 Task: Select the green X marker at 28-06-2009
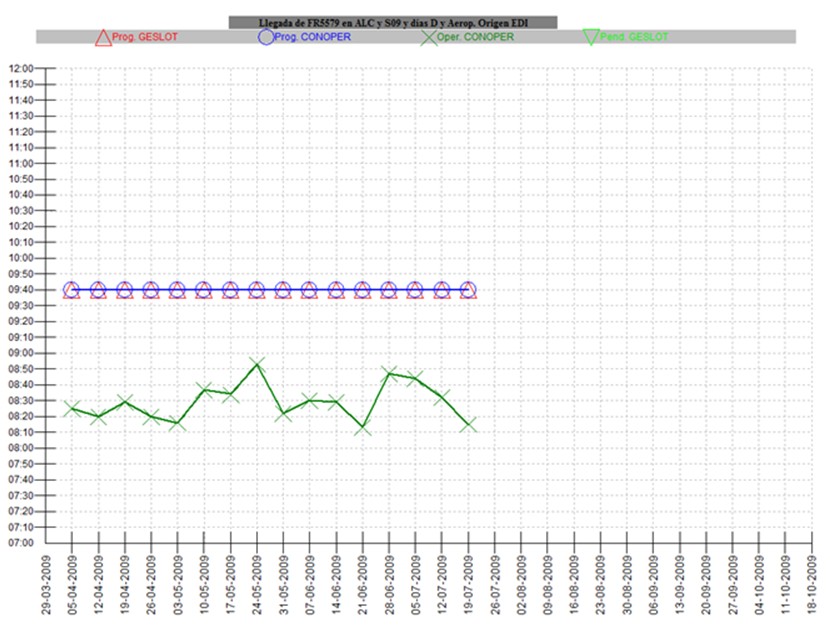click(389, 374)
